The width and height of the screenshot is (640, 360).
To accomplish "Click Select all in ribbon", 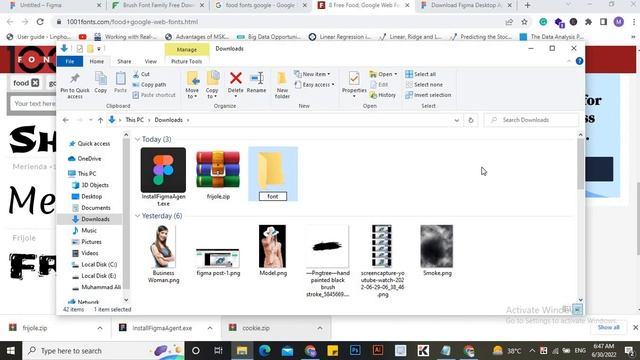I will [x=420, y=74].
